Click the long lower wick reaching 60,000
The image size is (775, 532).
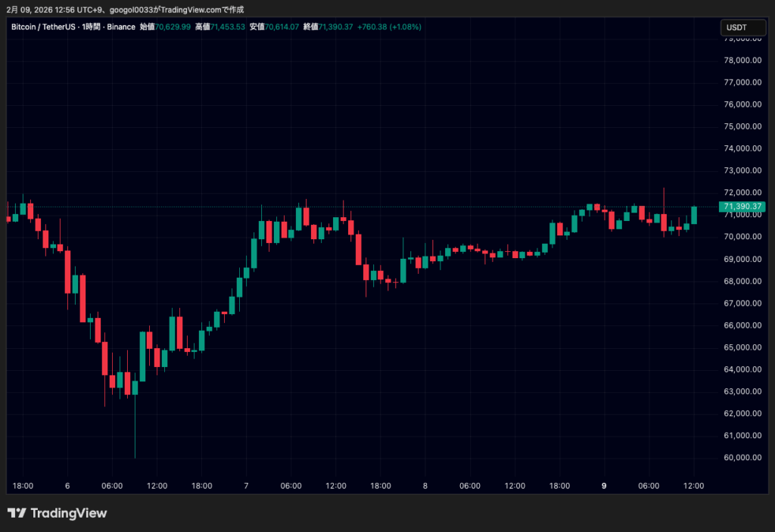click(x=135, y=431)
